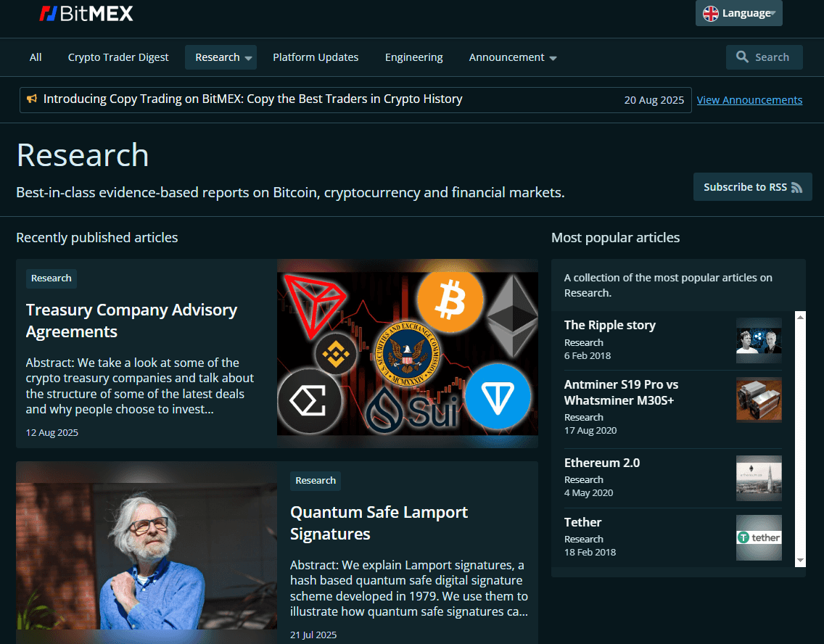Click the Search magnifier icon
Image resolution: width=824 pixels, height=644 pixels.
tap(742, 57)
